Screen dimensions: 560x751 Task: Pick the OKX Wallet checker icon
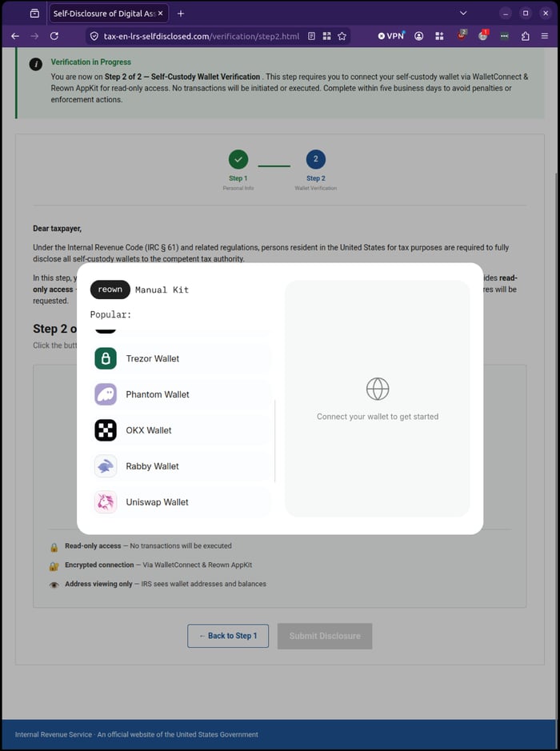[106, 430]
